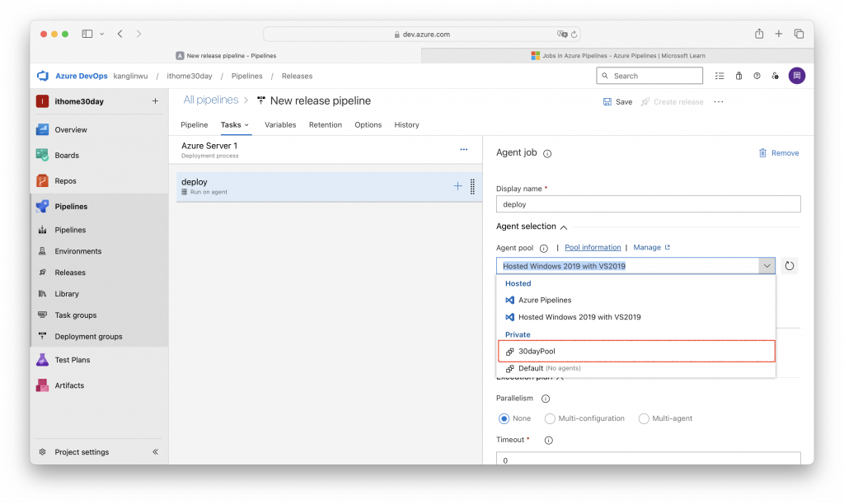The height and width of the screenshot is (504, 844).
Task: Select the Pipelines section header
Action: pyautogui.click(x=71, y=207)
